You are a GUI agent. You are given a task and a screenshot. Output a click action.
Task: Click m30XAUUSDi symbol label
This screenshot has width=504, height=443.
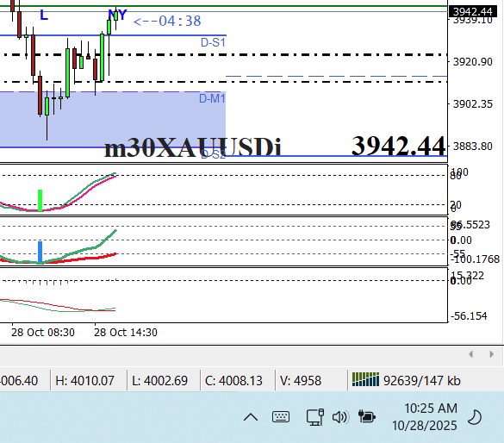coord(193,147)
